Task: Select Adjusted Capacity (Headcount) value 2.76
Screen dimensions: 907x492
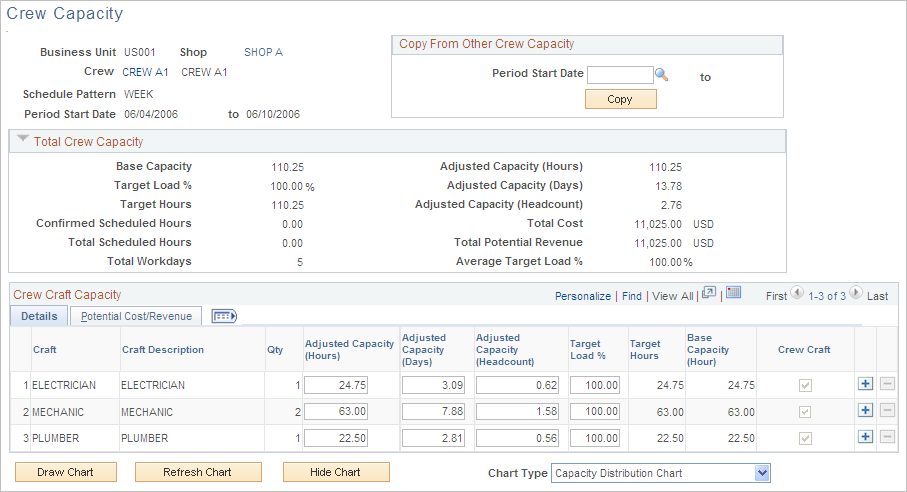Action: point(672,205)
